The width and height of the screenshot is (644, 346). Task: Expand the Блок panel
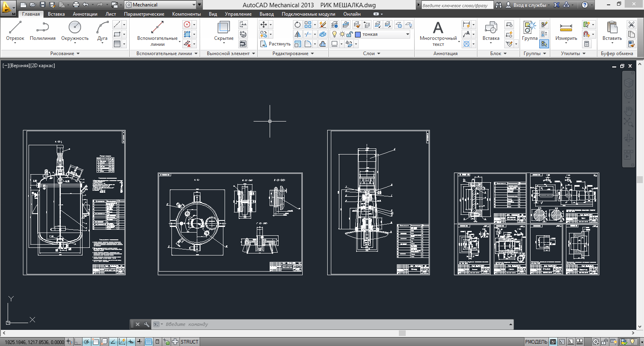(498, 54)
